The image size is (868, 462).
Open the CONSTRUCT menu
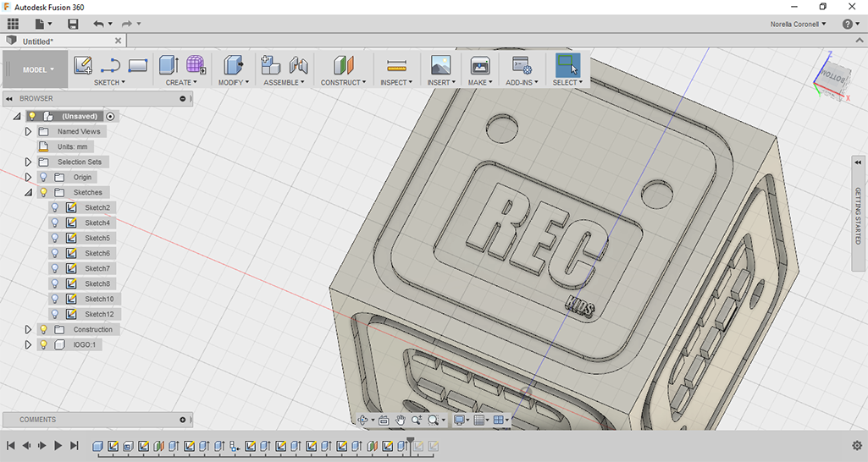pos(343,82)
